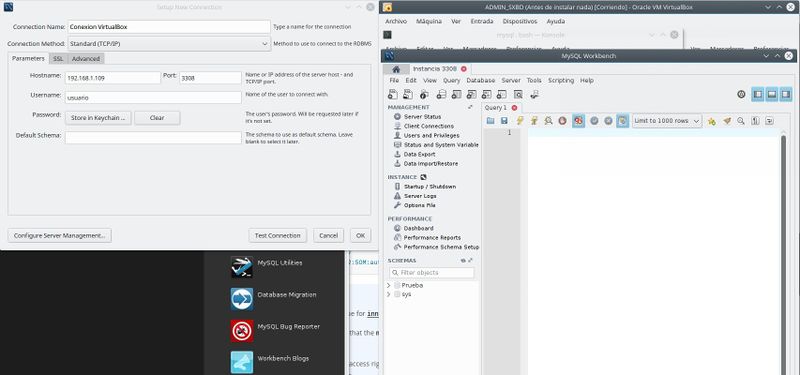
Task: Click the Default Schema input field
Action: (x=153, y=138)
